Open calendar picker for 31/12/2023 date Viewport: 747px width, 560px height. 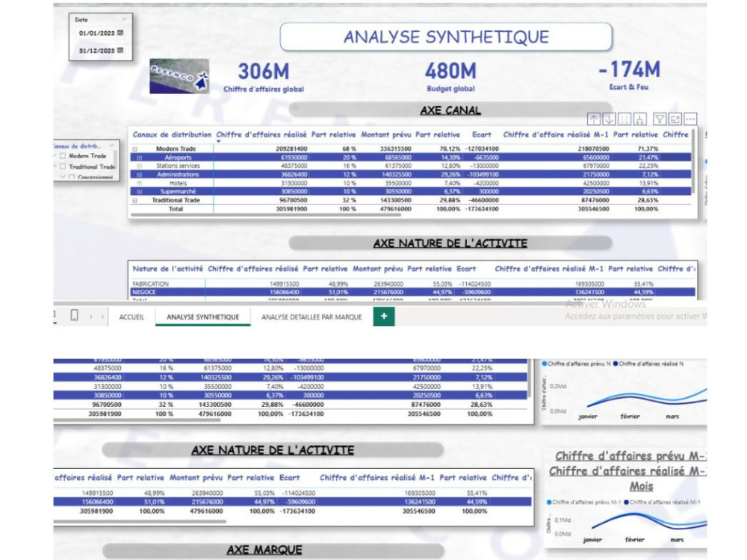click(120, 50)
